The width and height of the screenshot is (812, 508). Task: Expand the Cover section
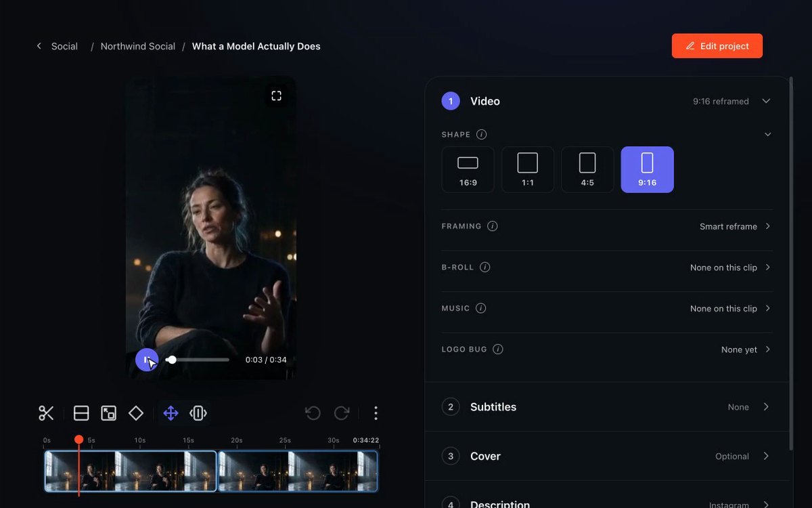pos(607,456)
